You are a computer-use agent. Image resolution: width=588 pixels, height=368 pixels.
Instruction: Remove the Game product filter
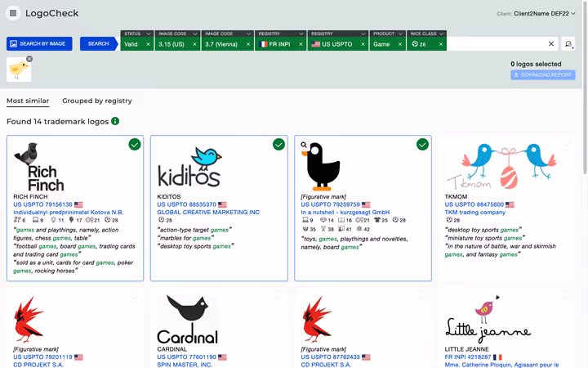click(x=400, y=44)
